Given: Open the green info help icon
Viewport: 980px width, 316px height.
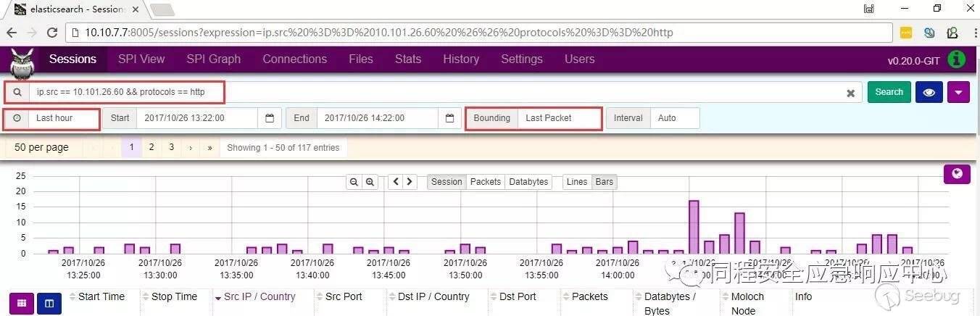Looking at the screenshot, I should (956, 59).
